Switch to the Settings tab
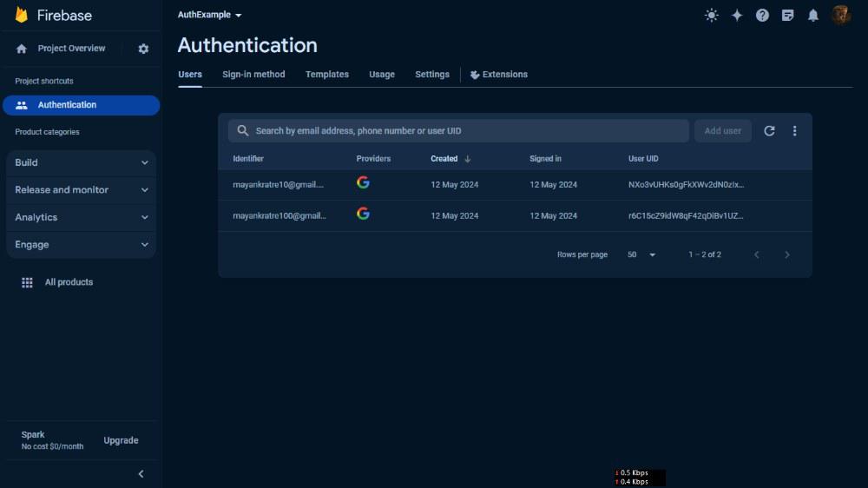The width and height of the screenshot is (868, 488). (x=432, y=75)
